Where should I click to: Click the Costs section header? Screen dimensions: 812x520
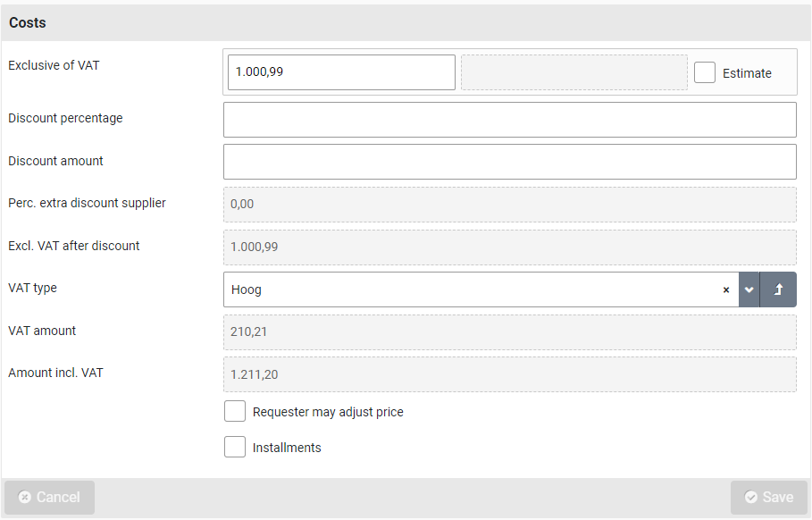pos(28,23)
